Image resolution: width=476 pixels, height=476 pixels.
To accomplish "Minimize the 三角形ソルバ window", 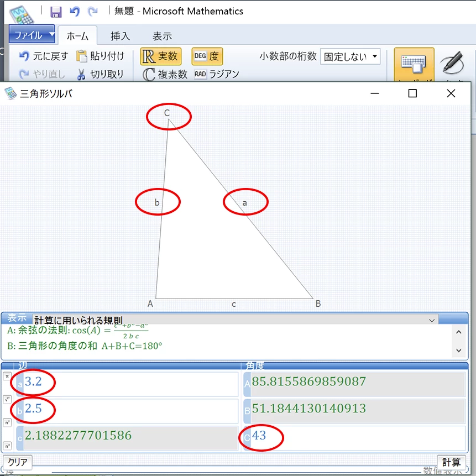I will tap(375, 93).
